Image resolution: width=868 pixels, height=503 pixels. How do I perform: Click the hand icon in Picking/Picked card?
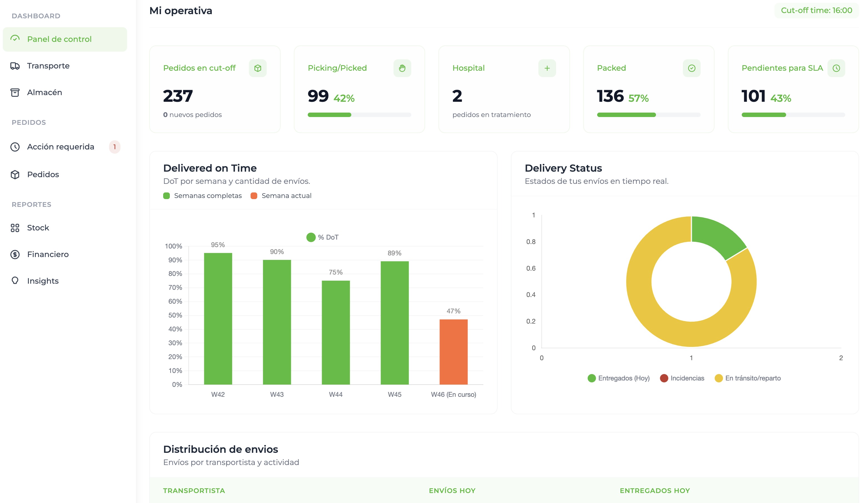pyautogui.click(x=402, y=68)
